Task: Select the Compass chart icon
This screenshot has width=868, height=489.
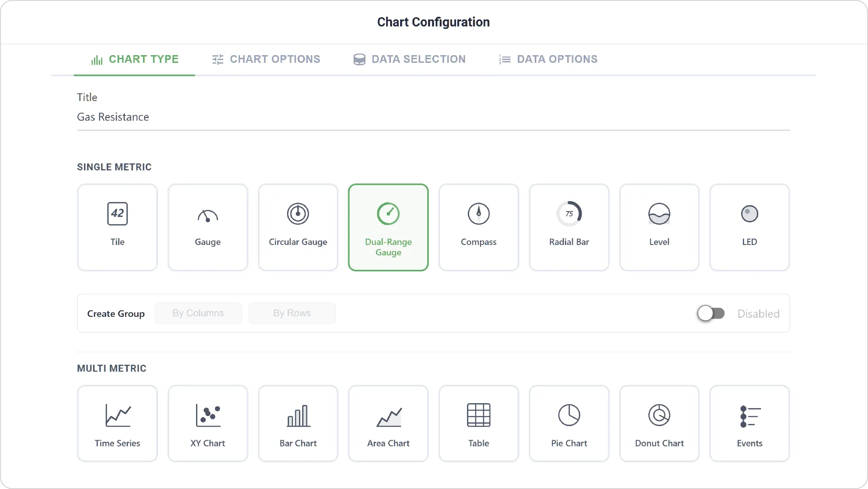Action: coord(479,214)
